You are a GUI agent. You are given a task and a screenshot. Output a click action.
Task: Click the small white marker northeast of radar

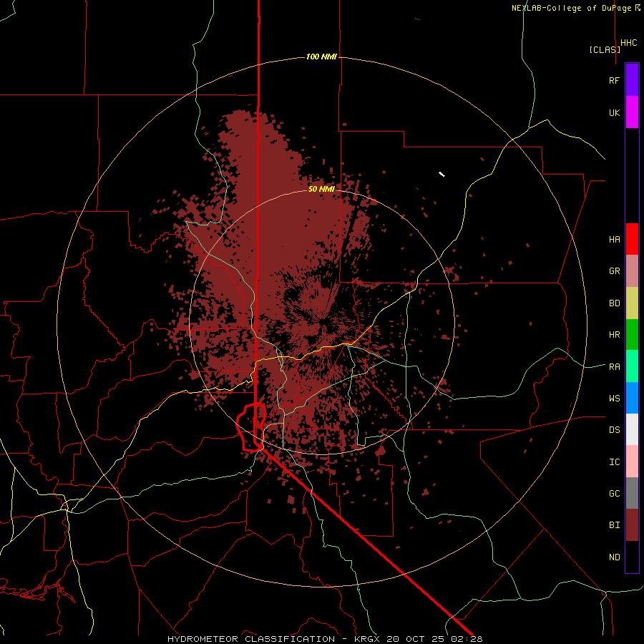(x=442, y=174)
